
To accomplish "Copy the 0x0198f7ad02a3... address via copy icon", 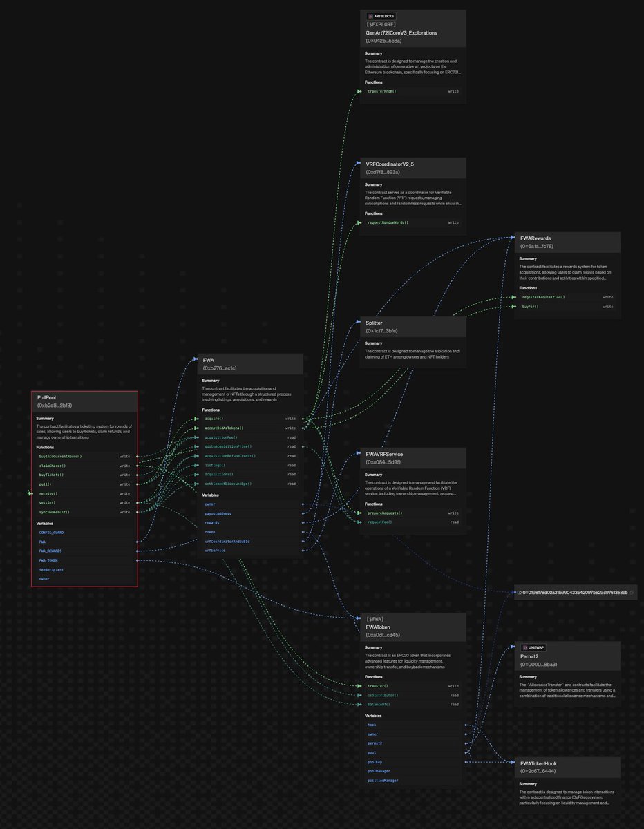I will (632, 593).
